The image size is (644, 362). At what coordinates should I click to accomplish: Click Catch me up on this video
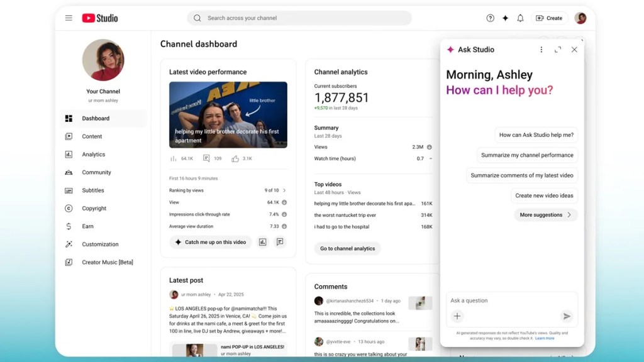pos(210,242)
